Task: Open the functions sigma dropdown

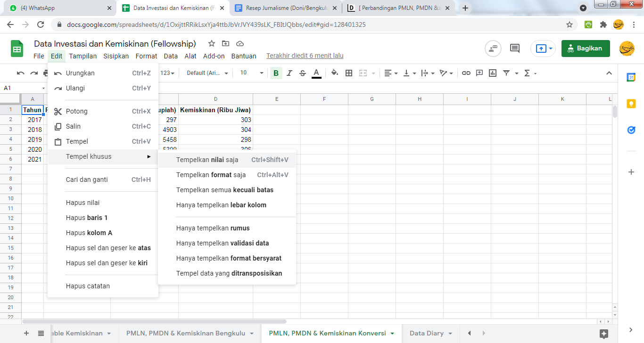Action: coord(530,73)
